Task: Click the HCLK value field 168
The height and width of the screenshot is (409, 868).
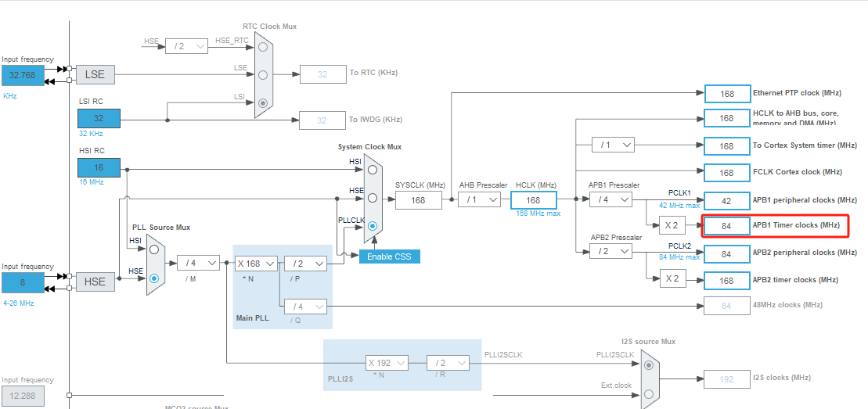Action: coord(534,200)
